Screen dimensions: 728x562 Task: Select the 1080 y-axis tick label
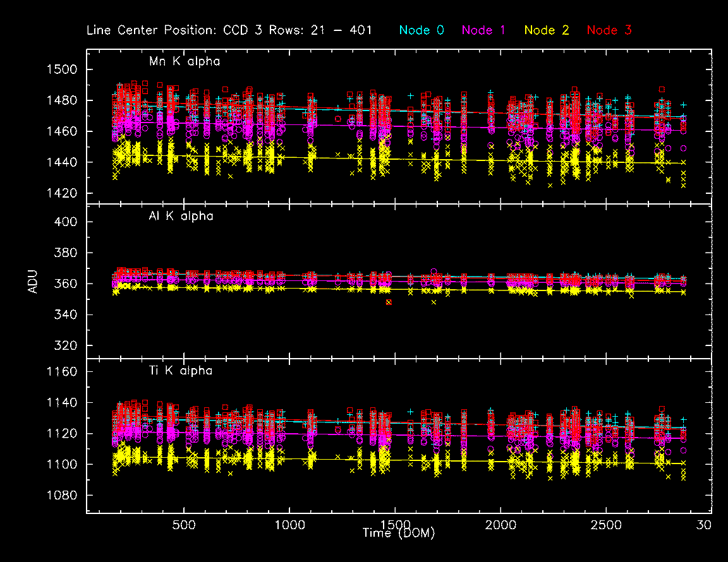63,496
